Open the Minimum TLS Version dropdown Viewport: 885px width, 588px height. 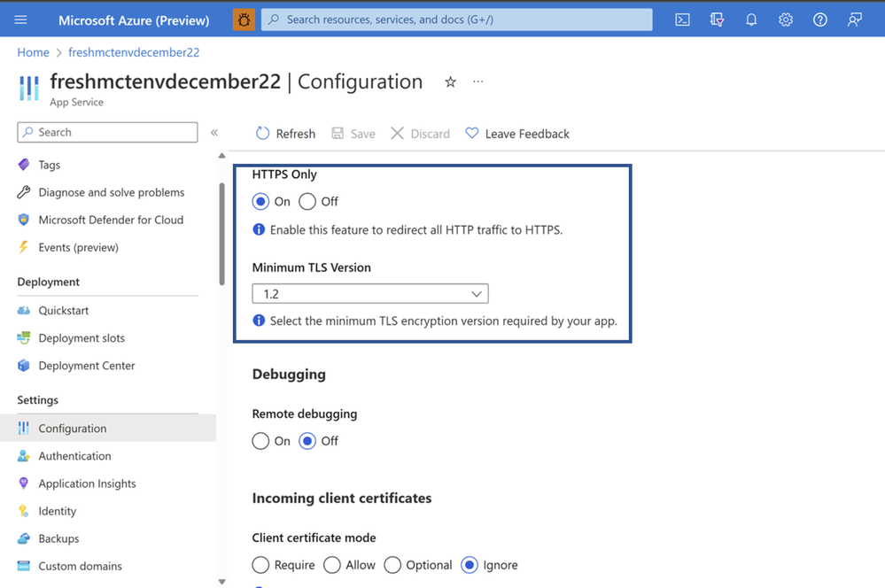[x=370, y=293]
